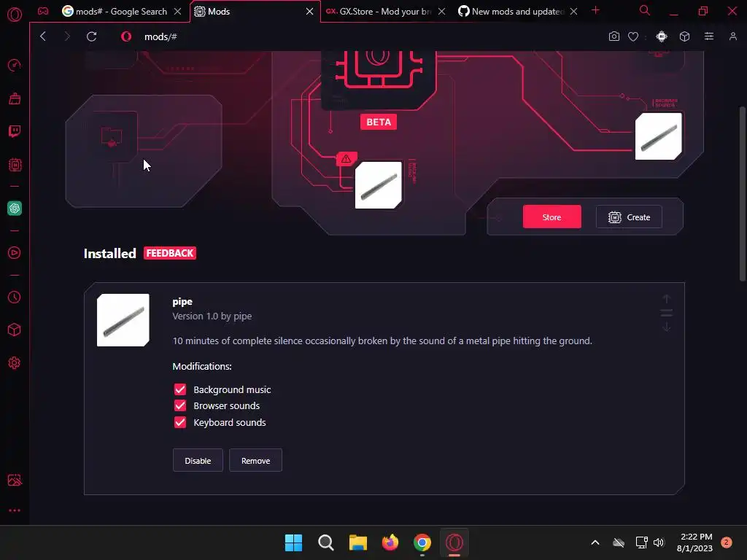Search open tabs magnifier icon
Screen dimensions: 747x560
pos(645,10)
